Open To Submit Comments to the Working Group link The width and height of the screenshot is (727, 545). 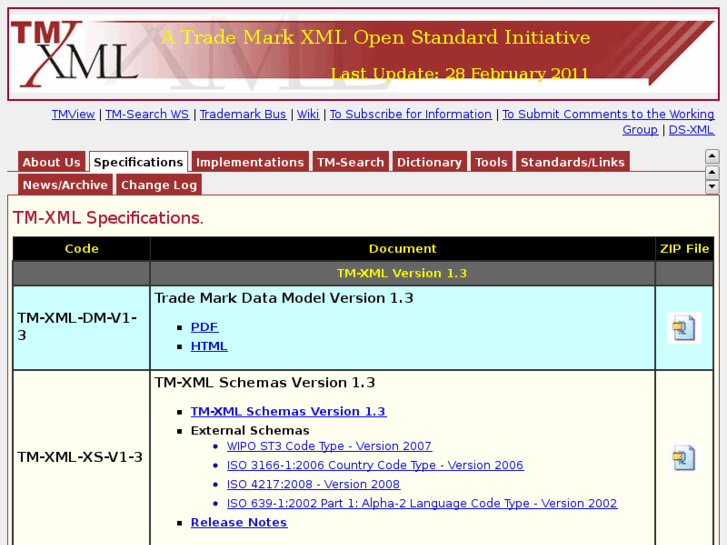[608, 114]
